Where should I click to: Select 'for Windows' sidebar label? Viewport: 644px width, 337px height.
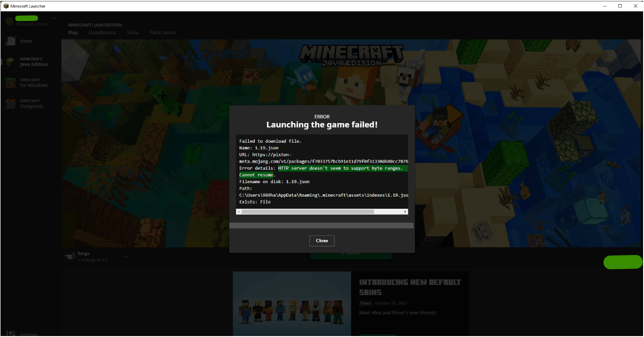tap(34, 86)
